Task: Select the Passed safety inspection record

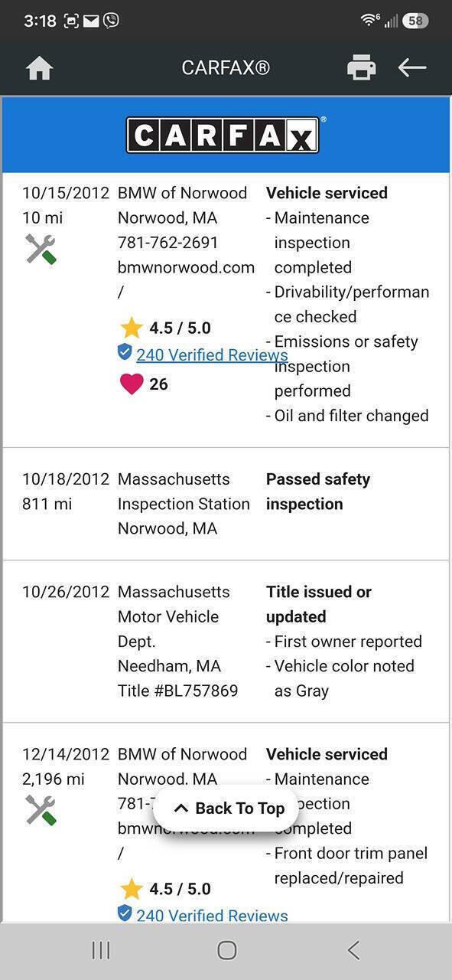Action: click(226, 504)
